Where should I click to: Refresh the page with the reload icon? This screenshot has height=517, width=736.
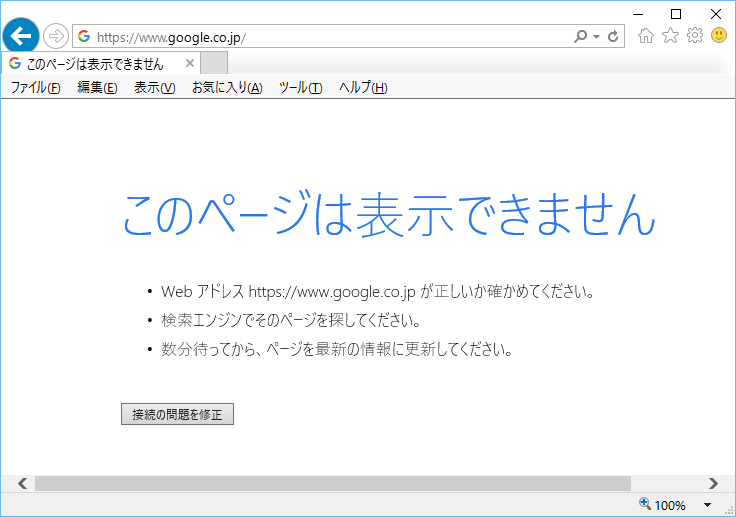point(613,36)
